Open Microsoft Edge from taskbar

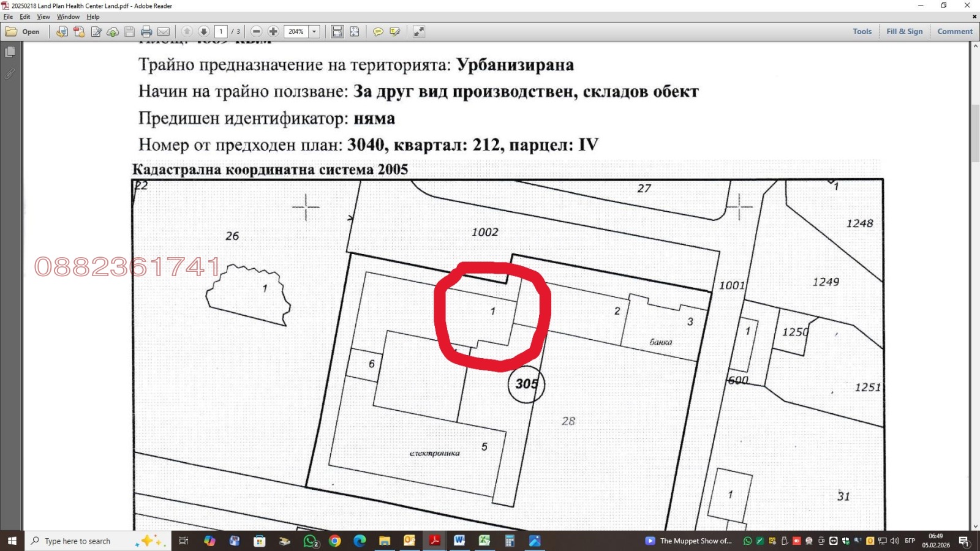click(360, 541)
